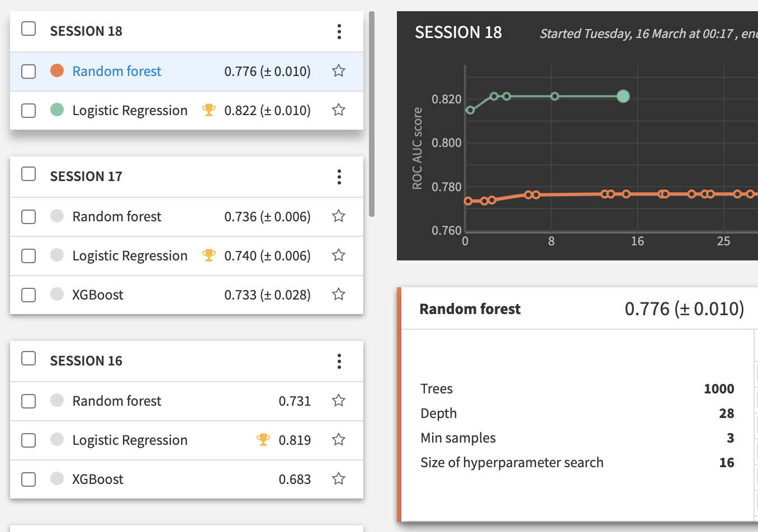Image resolution: width=758 pixels, height=532 pixels.
Task: Open the Session 17 three-dot options menu
Action: (x=339, y=177)
